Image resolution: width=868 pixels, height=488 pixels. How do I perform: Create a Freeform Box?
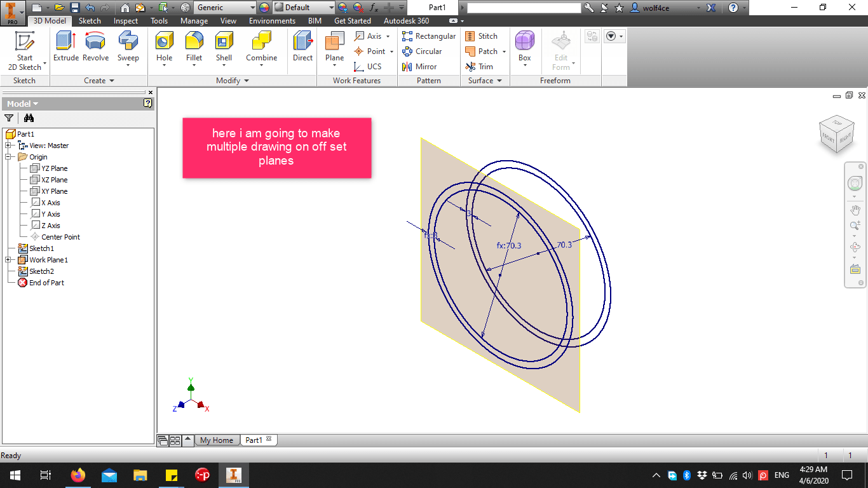pyautogui.click(x=525, y=50)
